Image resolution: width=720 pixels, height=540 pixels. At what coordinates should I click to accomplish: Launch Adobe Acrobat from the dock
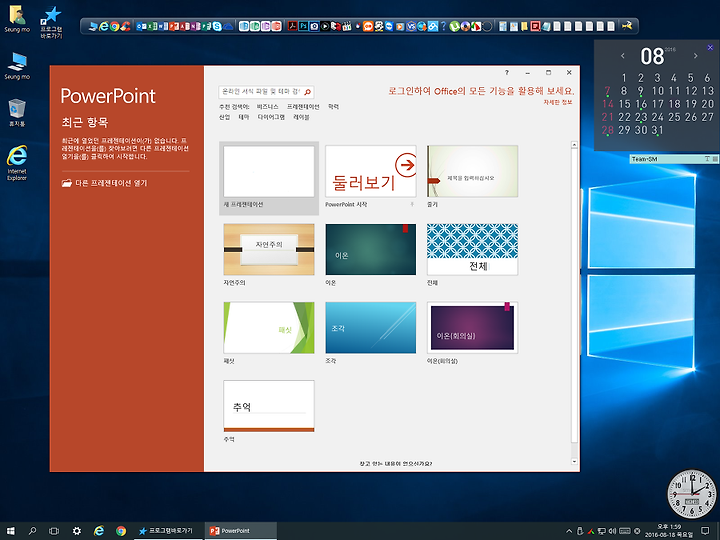point(292,27)
